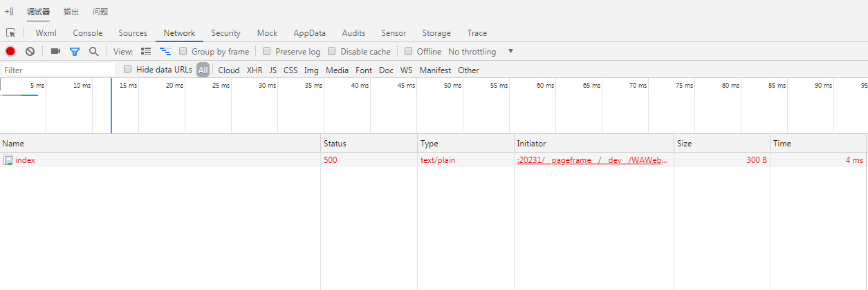Open the No throttling dropdown
This screenshot has height=290, width=868.
[x=481, y=51]
